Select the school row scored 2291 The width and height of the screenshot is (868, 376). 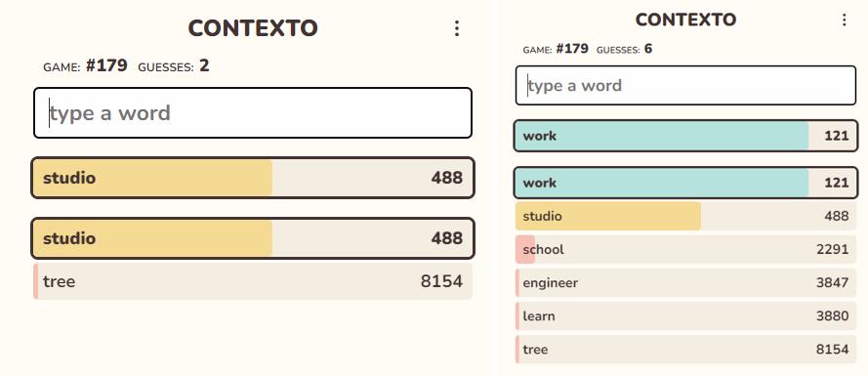685,249
